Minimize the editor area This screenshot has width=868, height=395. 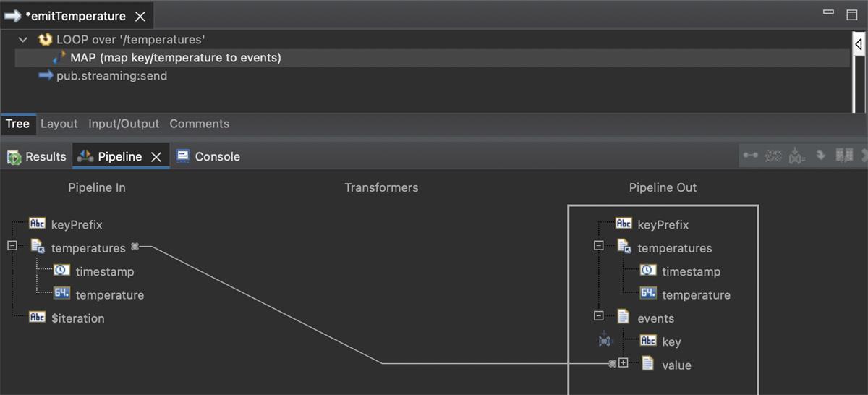coord(829,13)
